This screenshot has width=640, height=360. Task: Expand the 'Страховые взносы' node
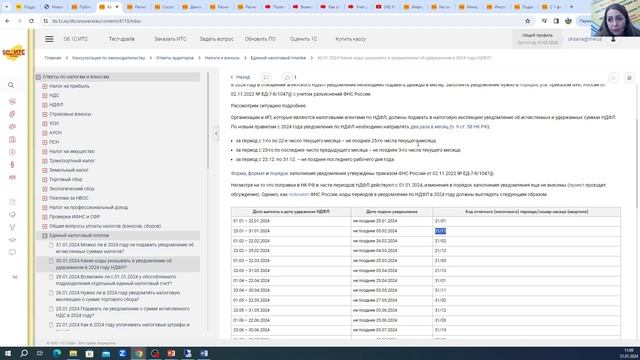click(45, 114)
